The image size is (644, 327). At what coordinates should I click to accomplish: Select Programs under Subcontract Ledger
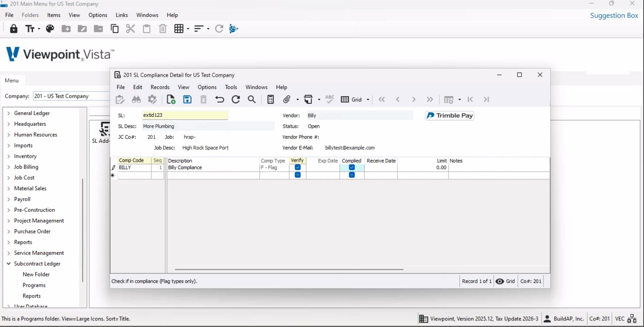(34, 285)
